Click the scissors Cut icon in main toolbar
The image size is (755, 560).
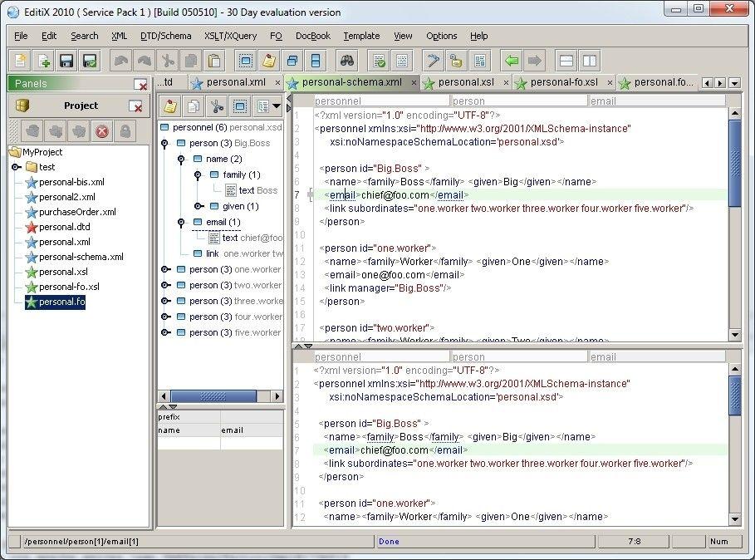168,61
